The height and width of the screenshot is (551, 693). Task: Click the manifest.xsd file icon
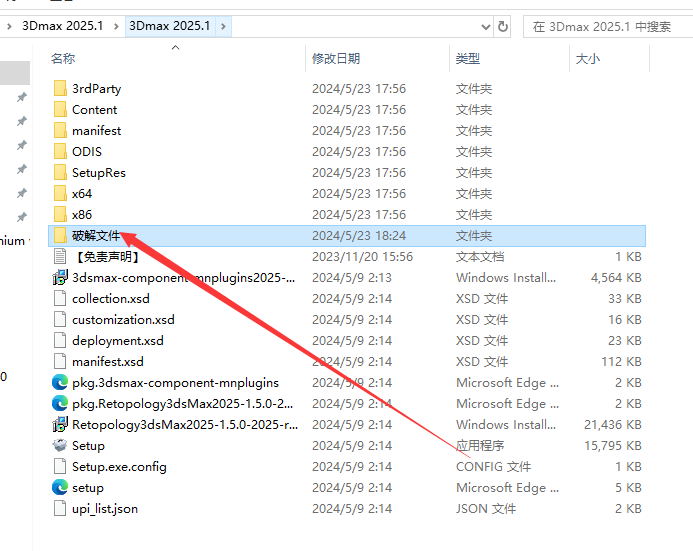click(60, 361)
